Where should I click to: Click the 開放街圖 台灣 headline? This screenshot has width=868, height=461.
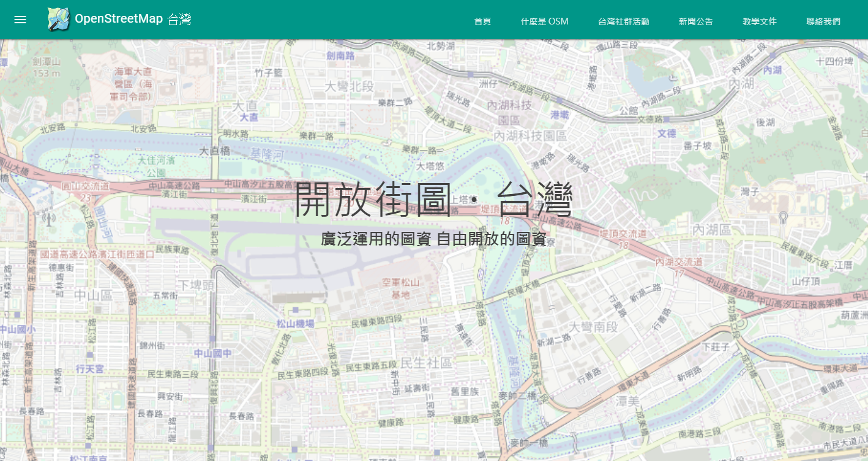tap(433, 200)
